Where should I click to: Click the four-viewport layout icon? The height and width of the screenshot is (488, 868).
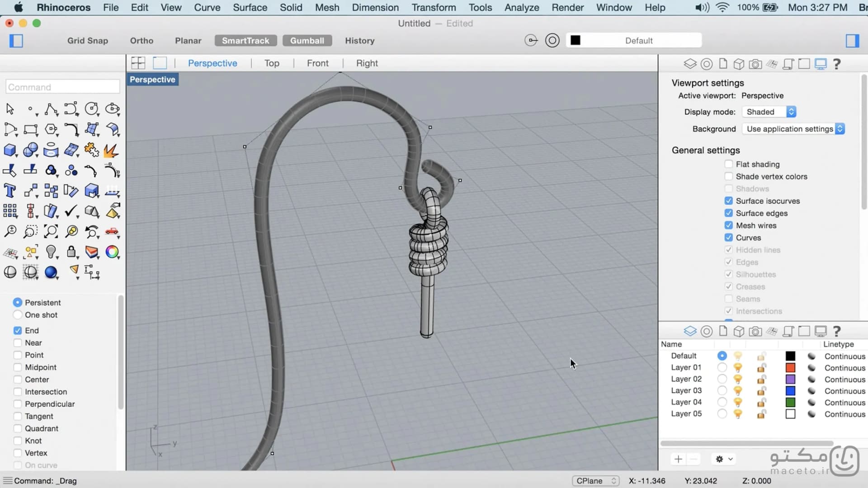(138, 63)
